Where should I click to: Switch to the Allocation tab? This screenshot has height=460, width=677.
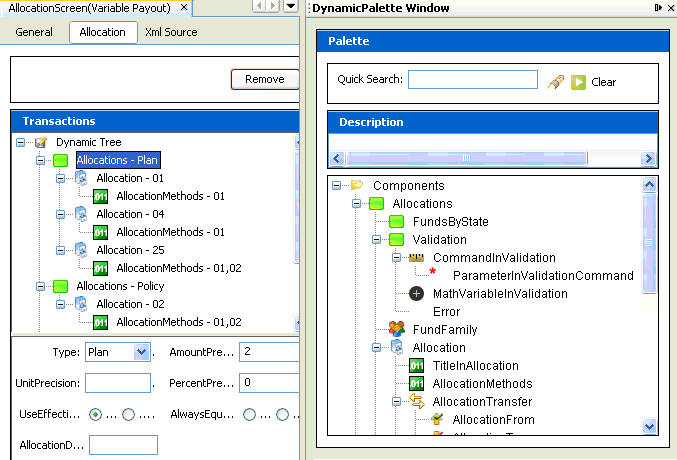[x=103, y=32]
